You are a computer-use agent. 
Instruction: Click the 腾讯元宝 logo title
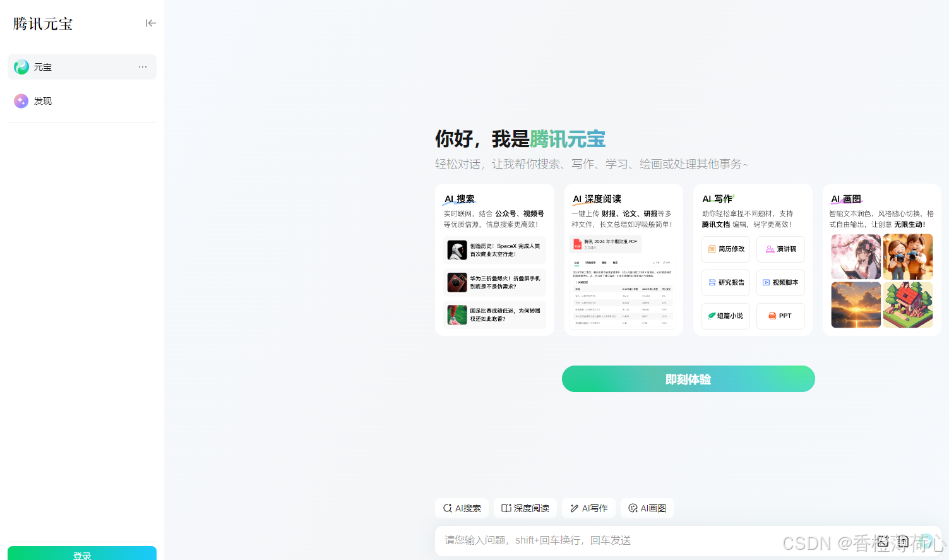pos(43,24)
